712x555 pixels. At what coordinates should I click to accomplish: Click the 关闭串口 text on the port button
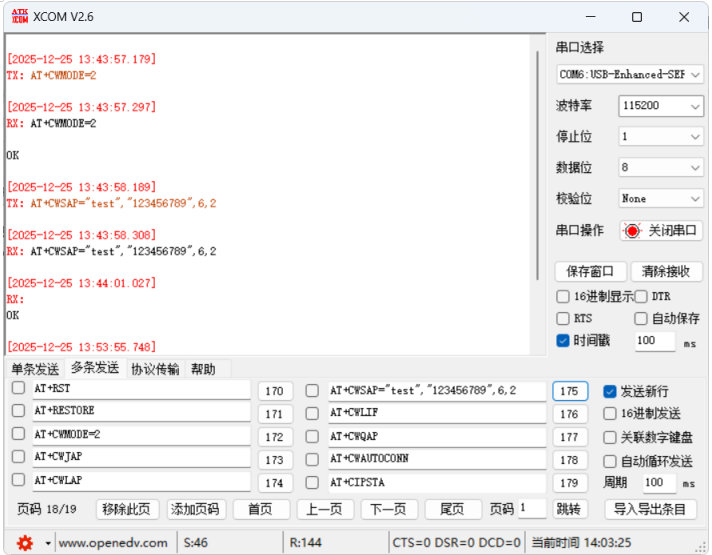(672, 231)
